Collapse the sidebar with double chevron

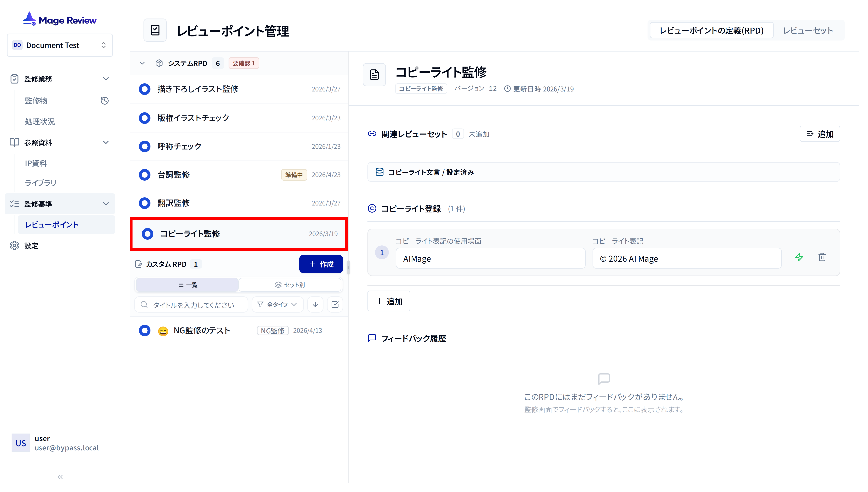pyautogui.click(x=60, y=477)
